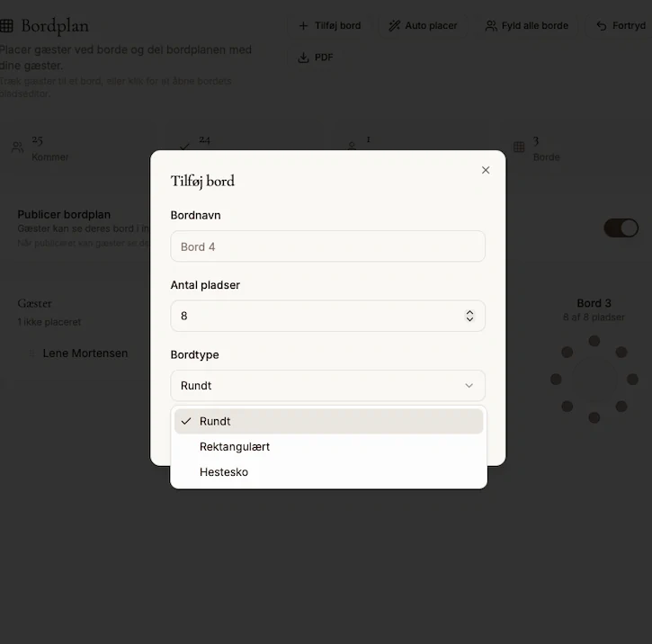This screenshot has height=644, width=652.
Task: Click the Bordplan grid icon
Action: pyautogui.click(x=6, y=26)
